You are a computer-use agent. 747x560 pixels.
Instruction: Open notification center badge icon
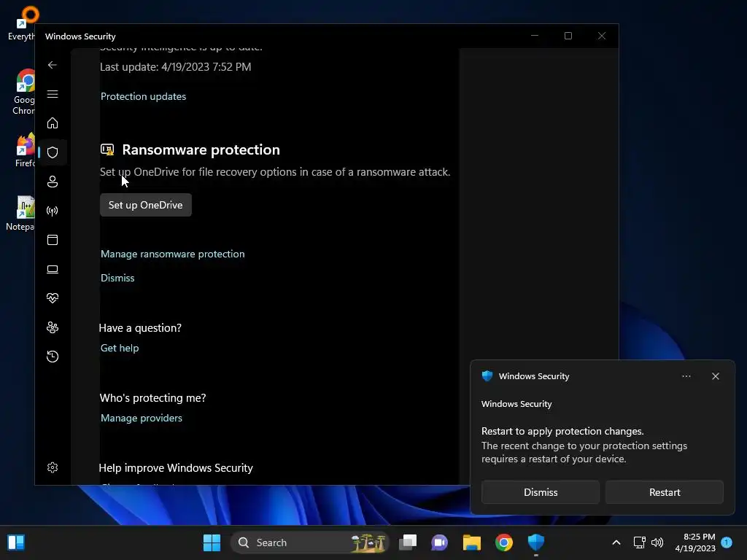[x=727, y=542]
